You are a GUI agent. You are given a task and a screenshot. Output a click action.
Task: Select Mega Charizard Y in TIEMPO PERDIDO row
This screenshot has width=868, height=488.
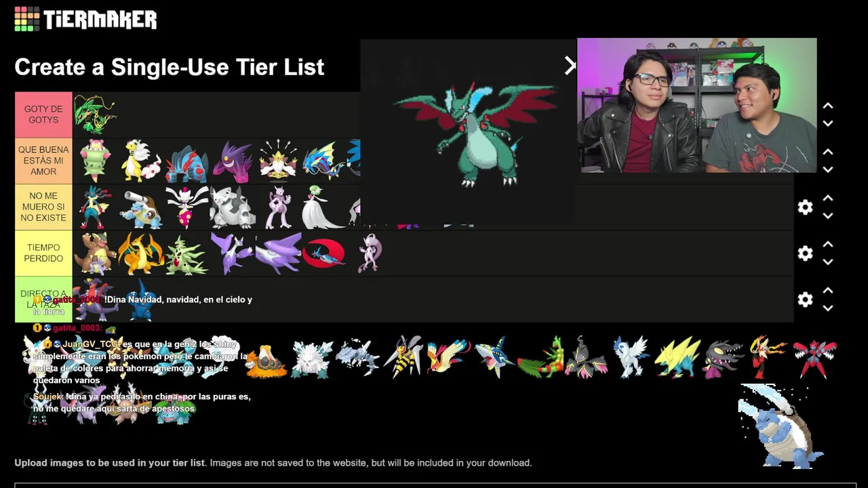(x=141, y=253)
